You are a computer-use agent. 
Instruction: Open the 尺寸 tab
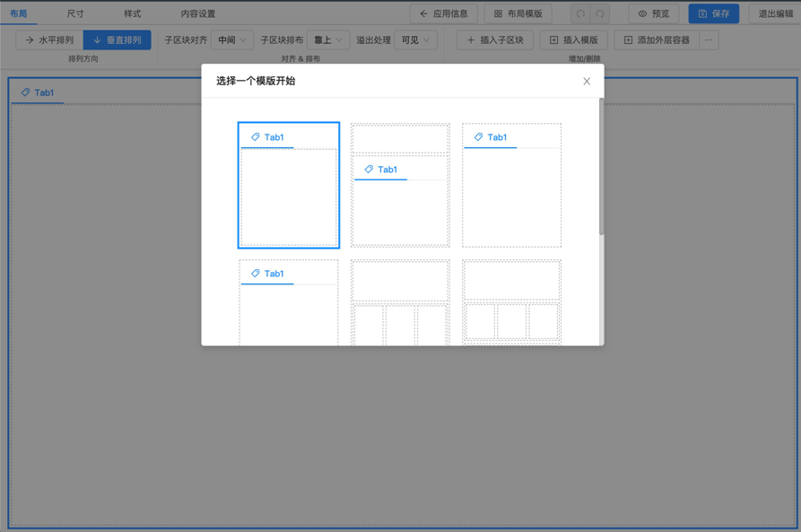coord(75,13)
